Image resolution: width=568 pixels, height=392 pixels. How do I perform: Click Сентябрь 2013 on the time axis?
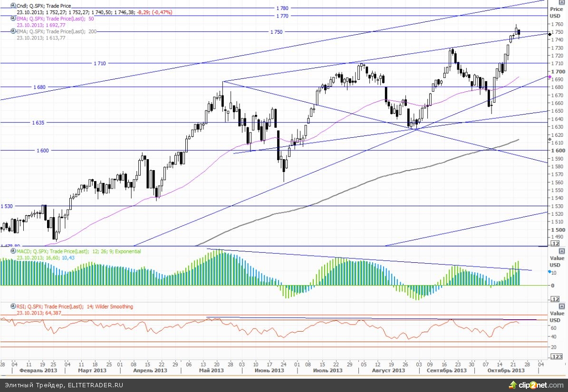click(447, 370)
